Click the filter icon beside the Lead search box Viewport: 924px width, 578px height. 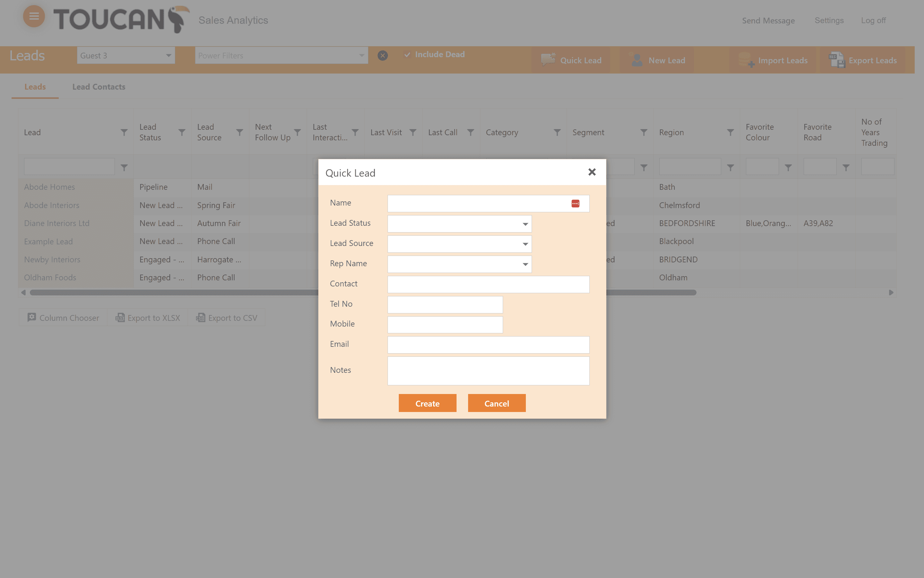click(x=124, y=167)
